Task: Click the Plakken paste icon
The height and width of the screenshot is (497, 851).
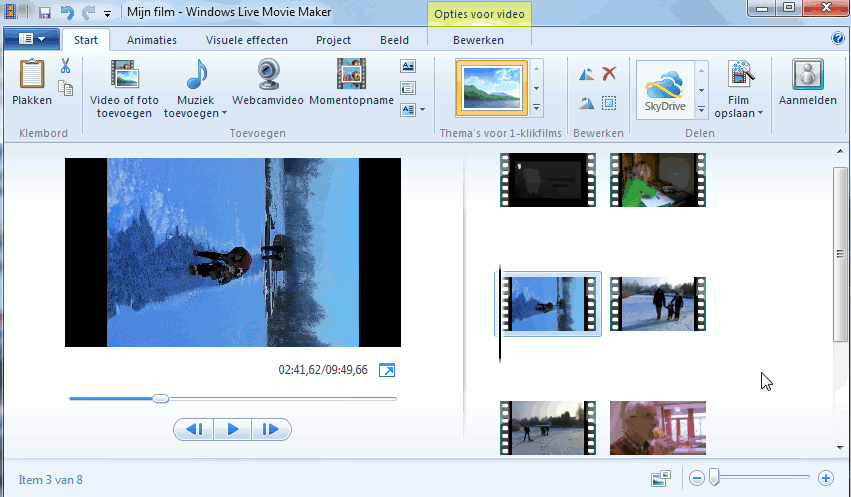Action: 31,74
